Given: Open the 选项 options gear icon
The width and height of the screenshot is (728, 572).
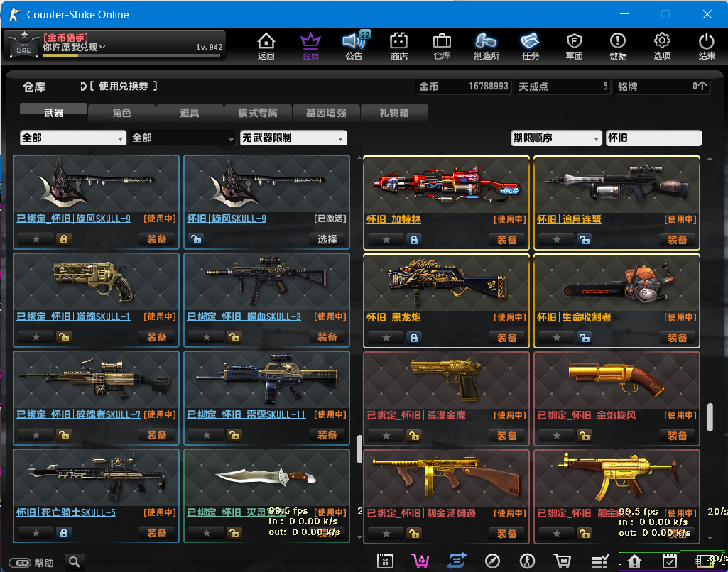Looking at the screenshot, I should point(662,46).
